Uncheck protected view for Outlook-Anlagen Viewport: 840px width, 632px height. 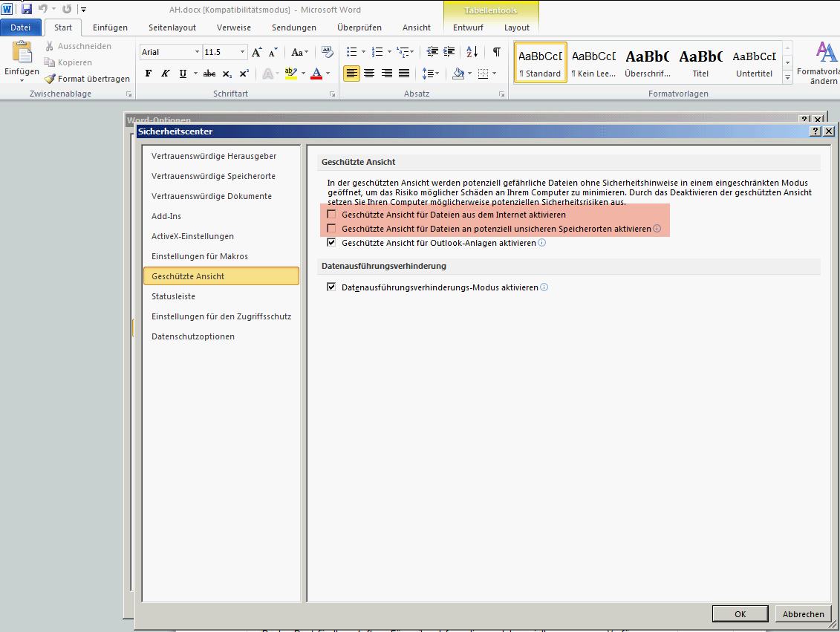point(332,243)
